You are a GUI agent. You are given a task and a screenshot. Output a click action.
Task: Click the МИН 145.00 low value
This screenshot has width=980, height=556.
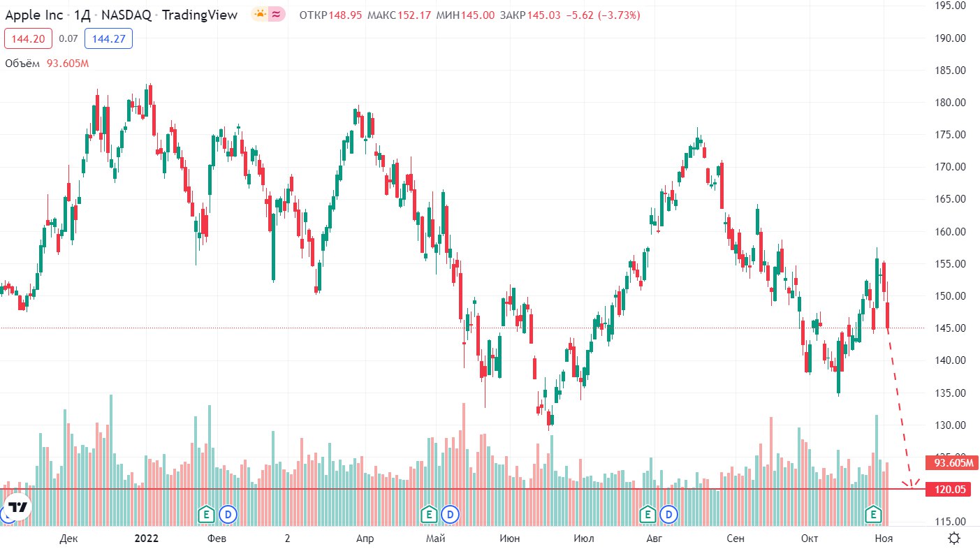pos(465,15)
